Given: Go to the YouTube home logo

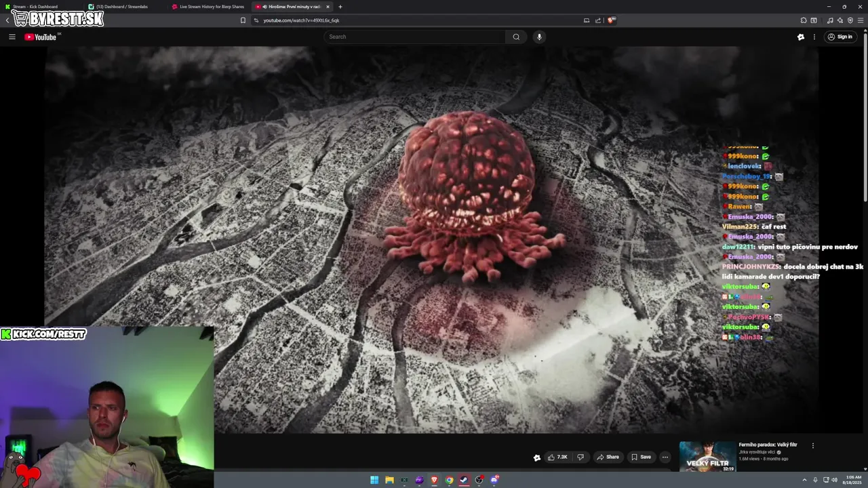Looking at the screenshot, I should click(x=41, y=37).
